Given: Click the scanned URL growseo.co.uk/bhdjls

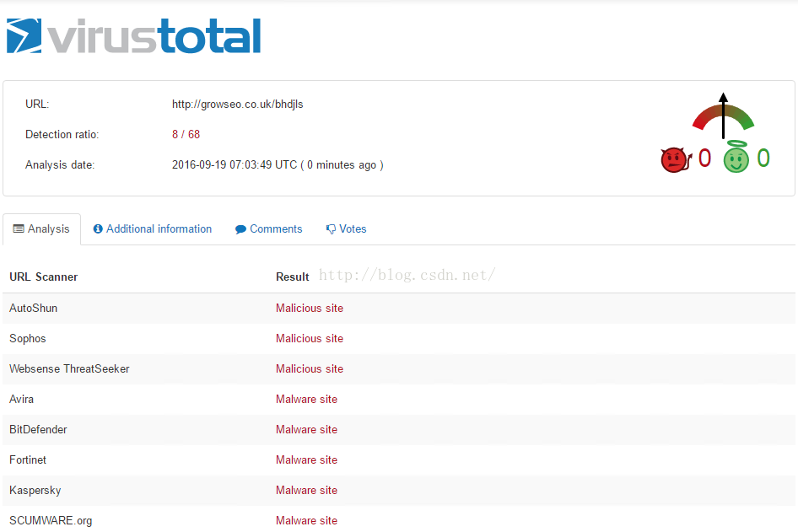Looking at the screenshot, I should pos(238,105).
